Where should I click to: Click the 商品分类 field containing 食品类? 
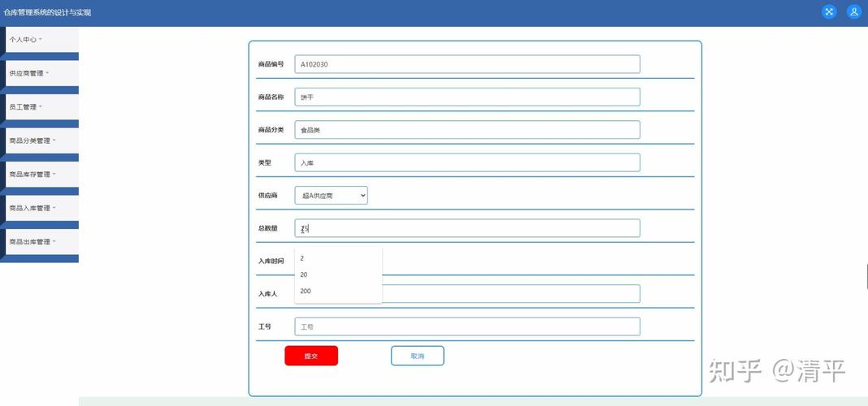[x=467, y=130]
